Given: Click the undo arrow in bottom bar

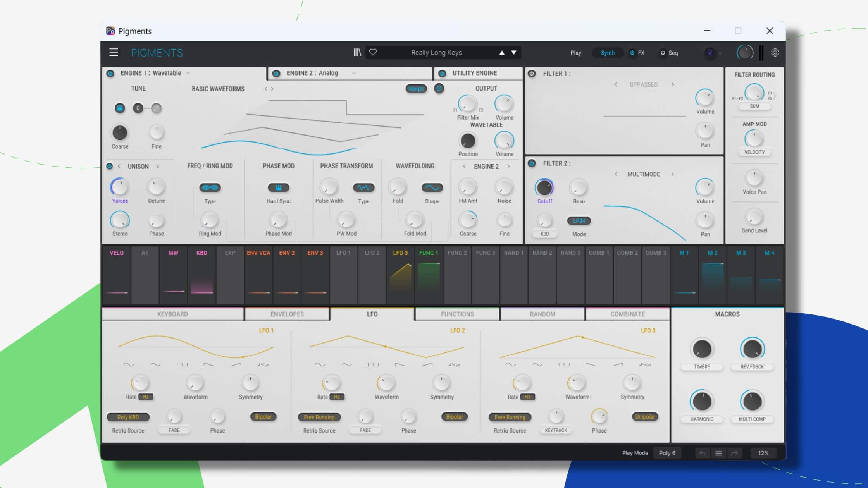Looking at the screenshot, I should [702, 453].
